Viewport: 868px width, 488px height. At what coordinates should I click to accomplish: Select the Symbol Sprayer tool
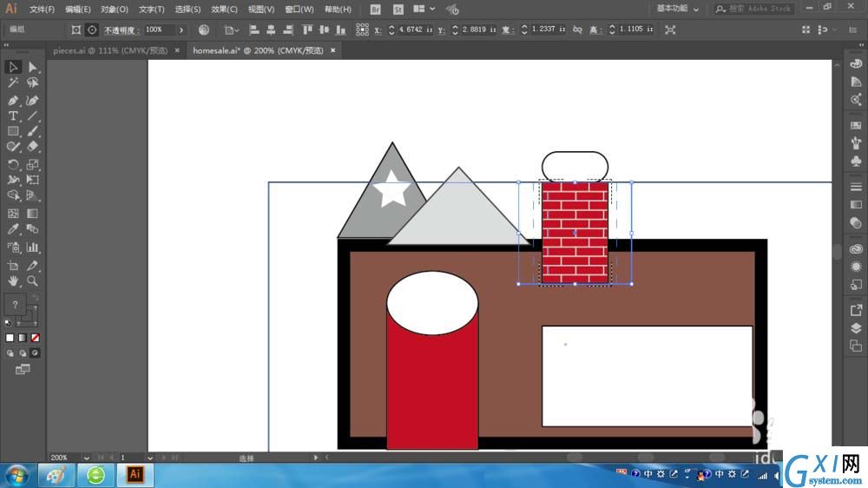13,247
